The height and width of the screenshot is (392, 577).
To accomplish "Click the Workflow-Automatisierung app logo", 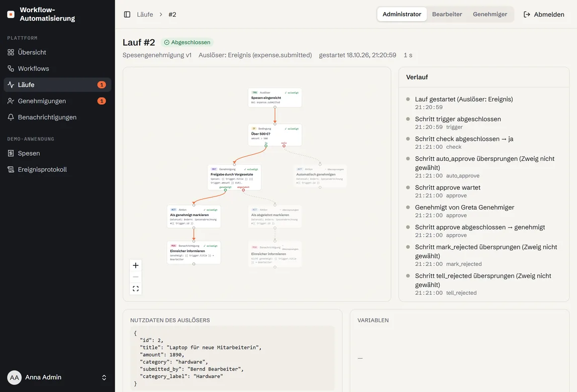I will (x=11, y=15).
